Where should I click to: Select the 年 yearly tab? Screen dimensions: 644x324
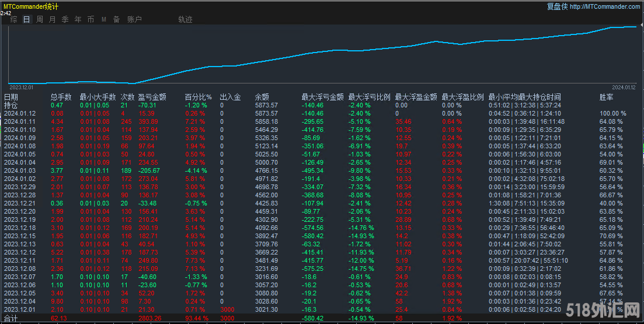pos(78,19)
